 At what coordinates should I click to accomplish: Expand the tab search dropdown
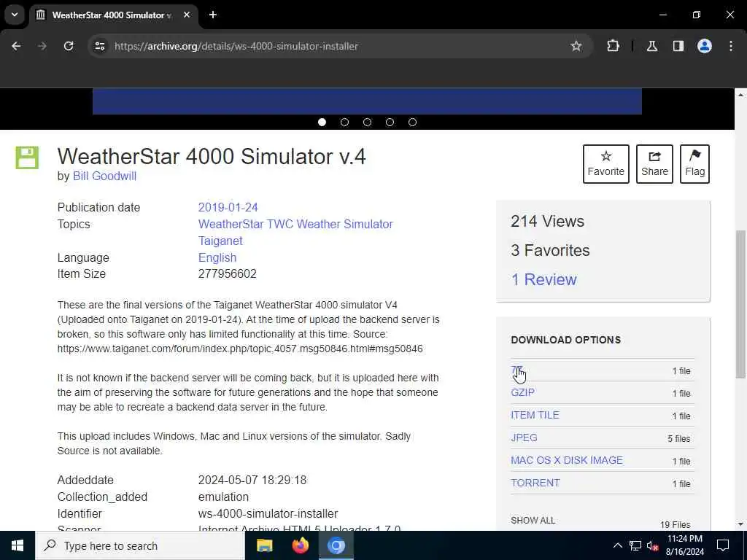(x=15, y=15)
